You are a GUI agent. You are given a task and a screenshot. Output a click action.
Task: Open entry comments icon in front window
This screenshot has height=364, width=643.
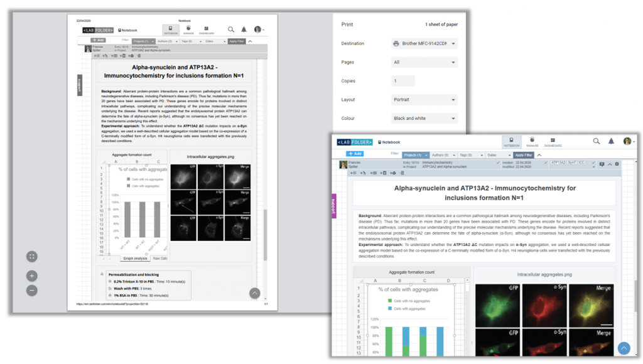click(602, 164)
